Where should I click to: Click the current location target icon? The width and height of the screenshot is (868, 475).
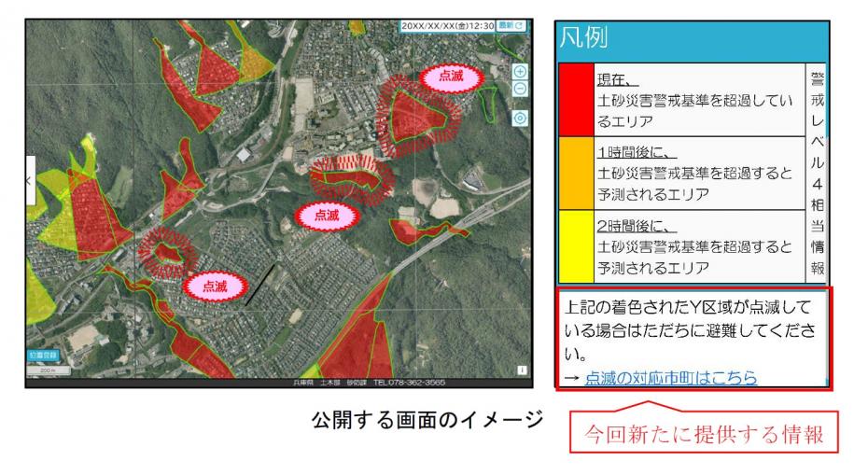520,119
